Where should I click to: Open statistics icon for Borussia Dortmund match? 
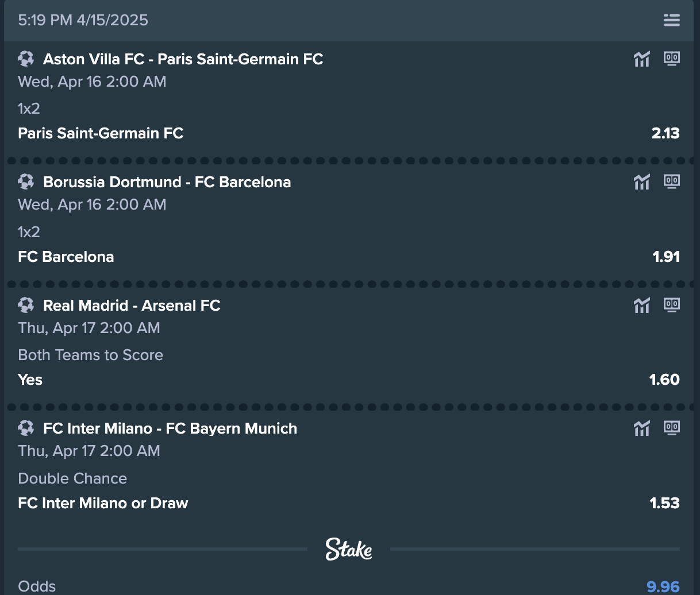point(642,181)
